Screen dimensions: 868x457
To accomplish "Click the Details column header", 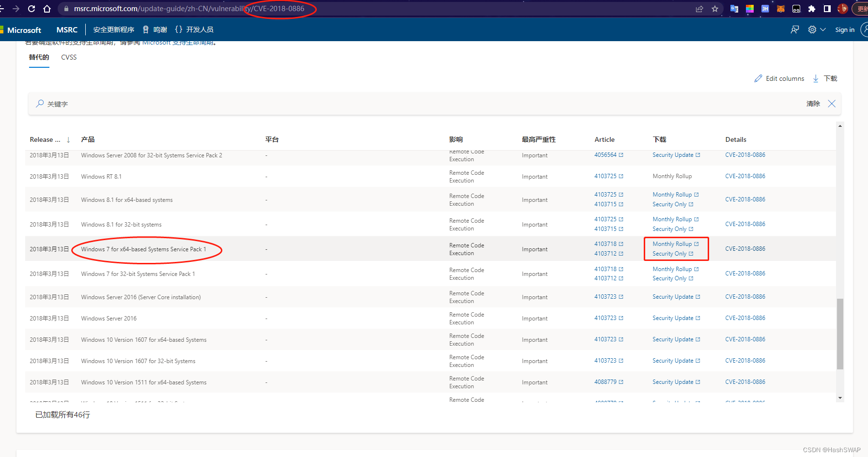I will (x=736, y=139).
